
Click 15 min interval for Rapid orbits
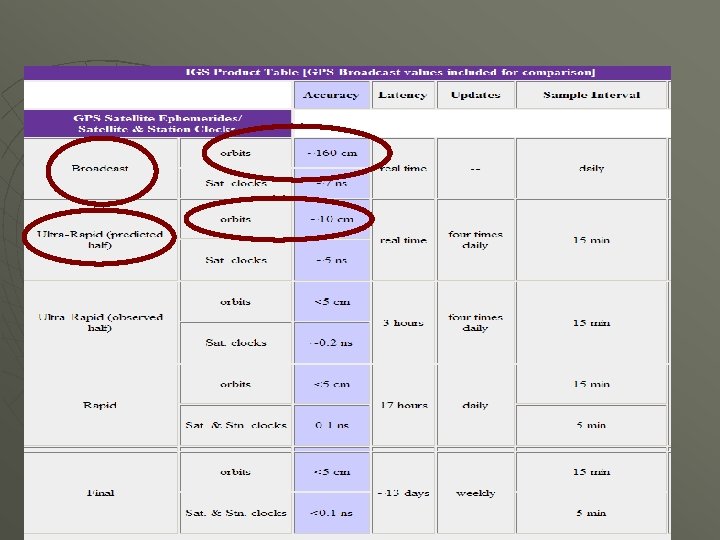[x=591, y=384]
